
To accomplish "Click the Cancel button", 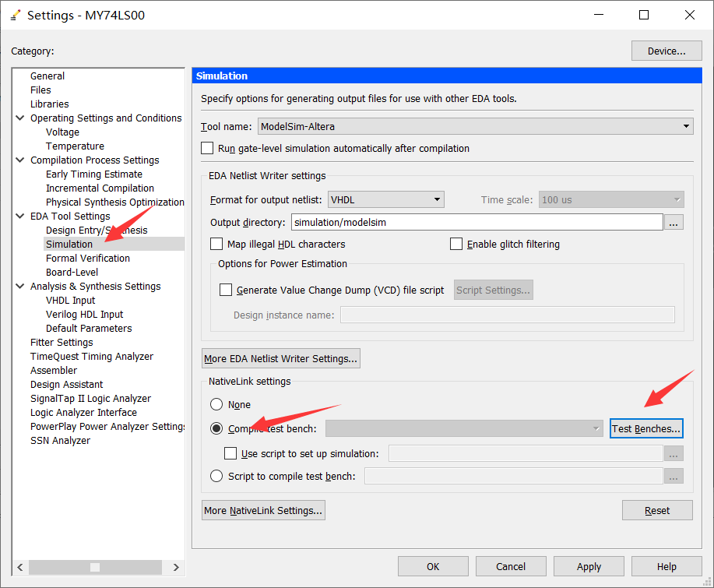I will point(511,567).
